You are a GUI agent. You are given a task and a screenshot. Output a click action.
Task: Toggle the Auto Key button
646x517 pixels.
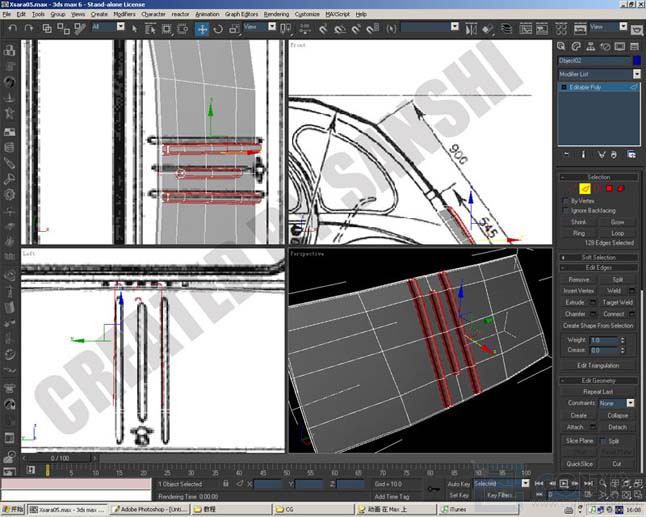tap(459, 484)
